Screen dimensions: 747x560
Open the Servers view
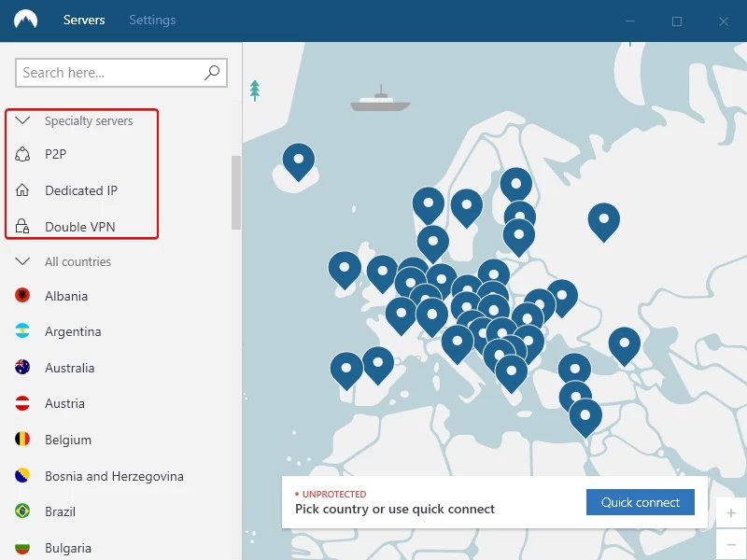point(84,20)
